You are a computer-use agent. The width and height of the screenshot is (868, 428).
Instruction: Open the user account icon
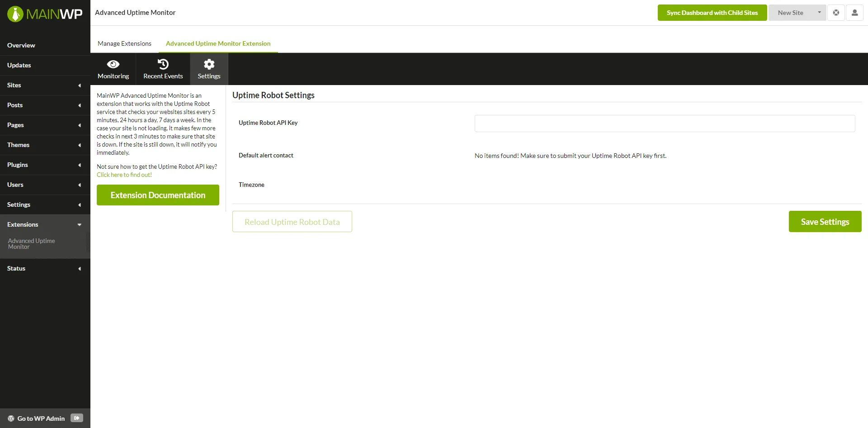coord(855,12)
